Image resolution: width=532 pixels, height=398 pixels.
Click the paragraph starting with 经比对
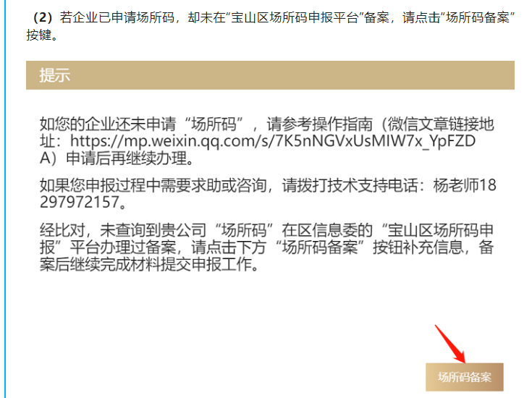point(266,247)
